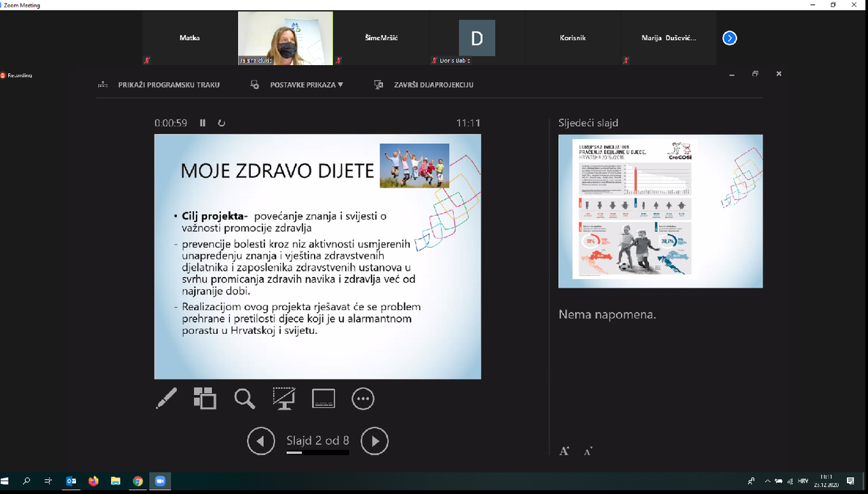
Task: Go to the previous slide arrow
Action: [x=261, y=441]
